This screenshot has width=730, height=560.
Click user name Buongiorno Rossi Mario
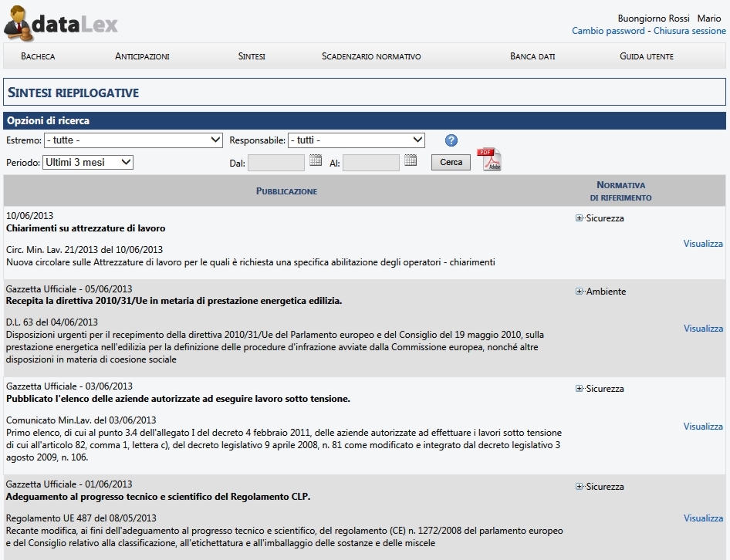pyautogui.click(x=669, y=19)
